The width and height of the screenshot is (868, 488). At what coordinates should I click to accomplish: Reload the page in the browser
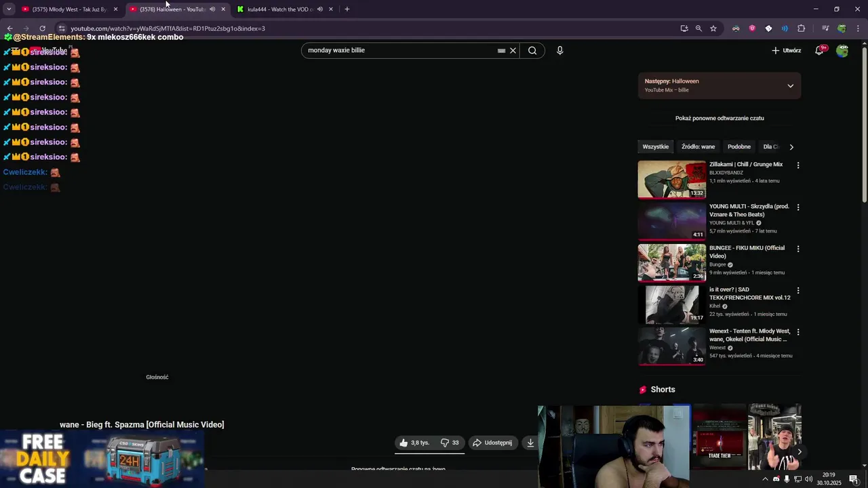pyautogui.click(x=42, y=28)
